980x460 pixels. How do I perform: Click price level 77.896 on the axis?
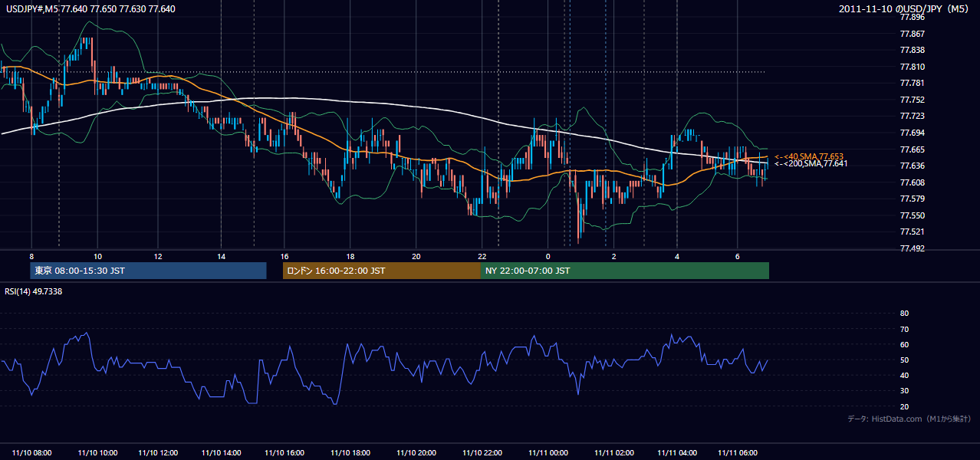pos(911,17)
